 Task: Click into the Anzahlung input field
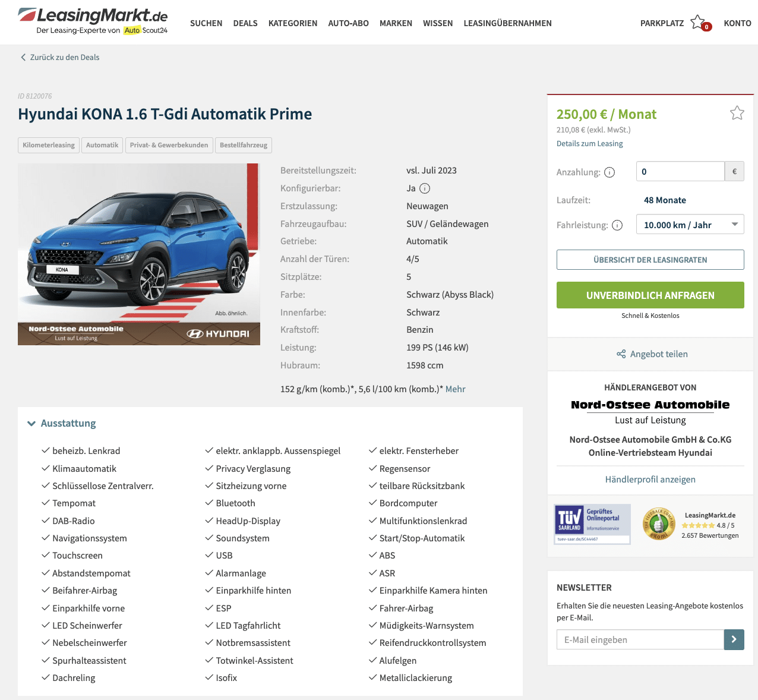pyautogui.click(x=680, y=171)
